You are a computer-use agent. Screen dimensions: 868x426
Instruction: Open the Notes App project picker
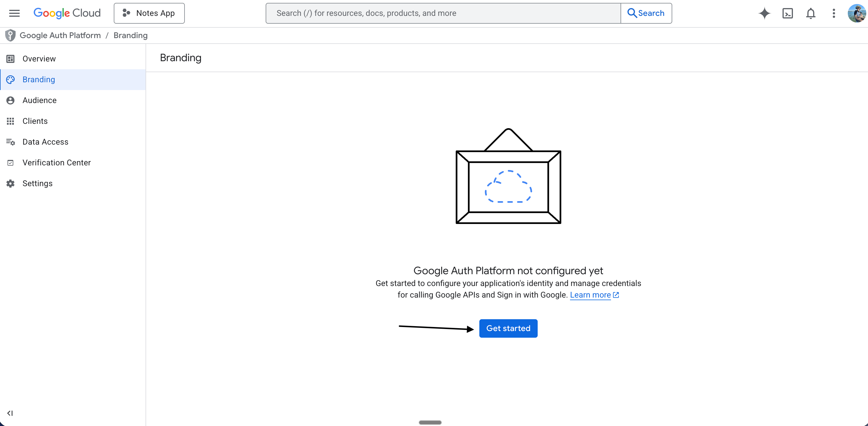coord(149,13)
